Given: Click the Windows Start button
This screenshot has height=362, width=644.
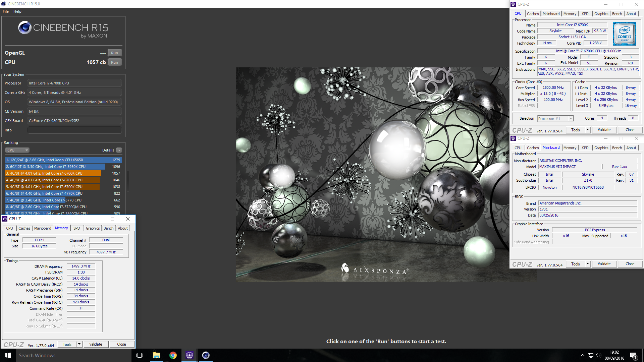Looking at the screenshot, I should pyautogui.click(x=8, y=355).
